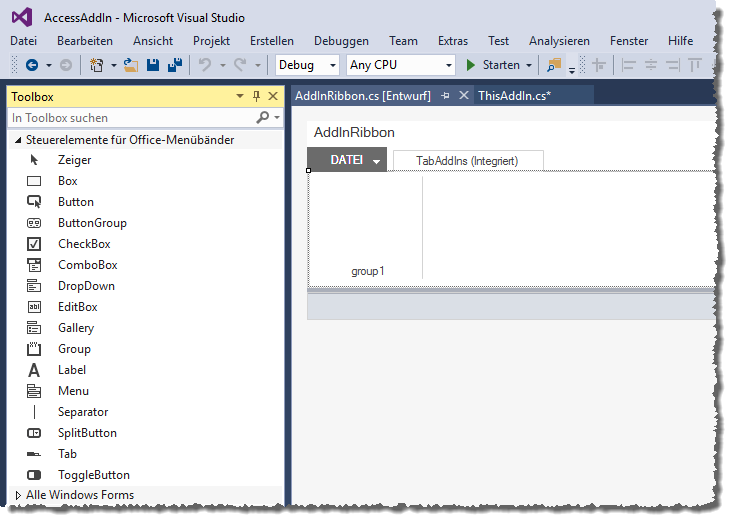Expand the Alle Windows Forms section

[x=18, y=495]
